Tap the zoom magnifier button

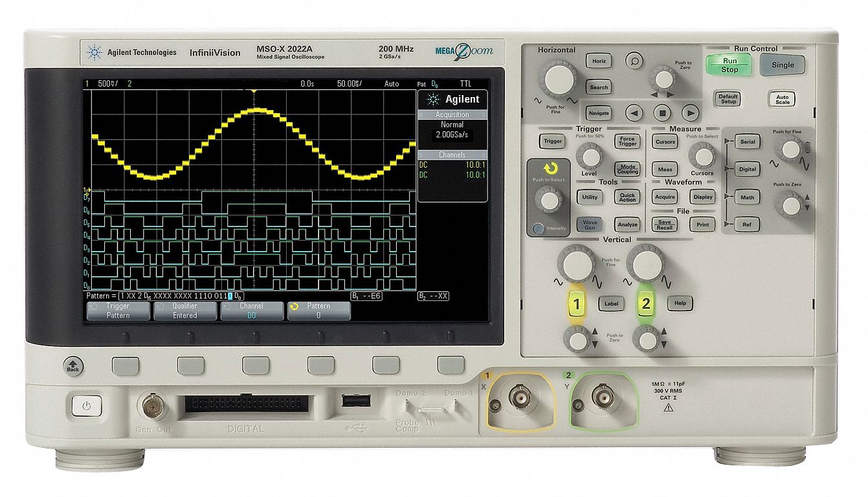[634, 60]
